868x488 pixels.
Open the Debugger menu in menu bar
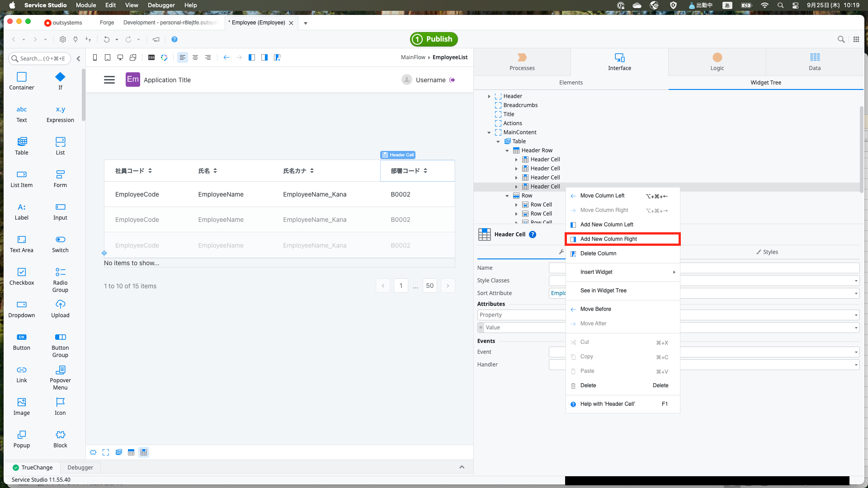[161, 5]
